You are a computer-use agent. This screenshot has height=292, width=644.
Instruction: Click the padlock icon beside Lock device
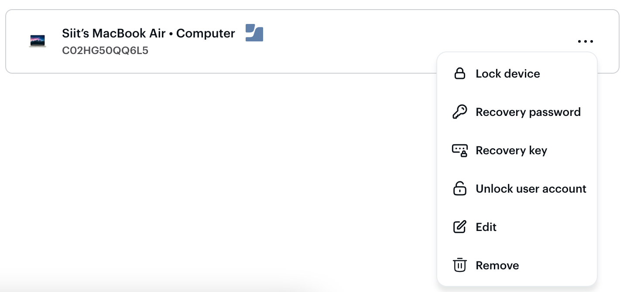pos(459,74)
